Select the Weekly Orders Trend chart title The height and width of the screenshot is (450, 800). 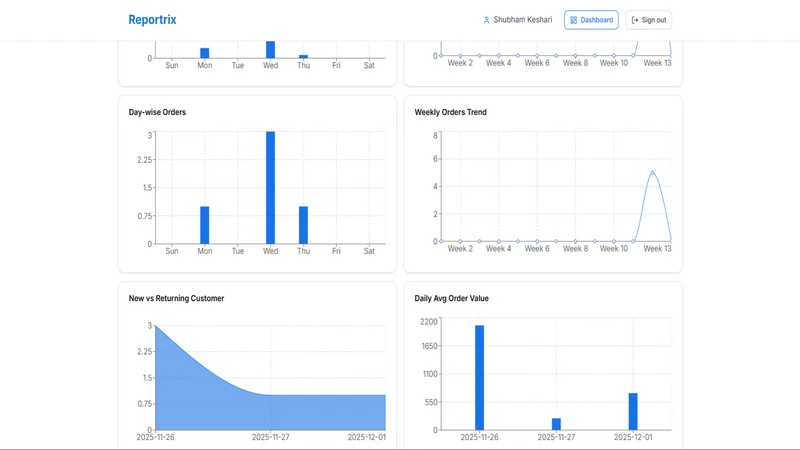(x=451, y=112)
